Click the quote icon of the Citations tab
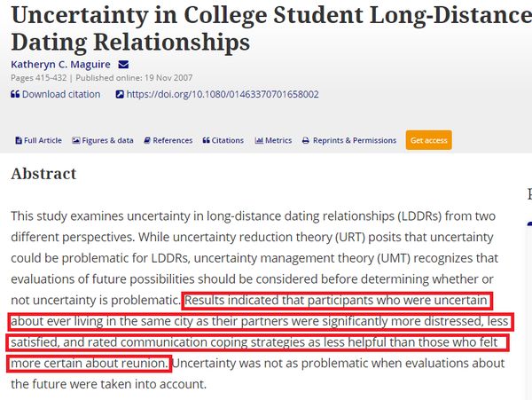This screenshot has width=532, height=400. coord(206,140)
